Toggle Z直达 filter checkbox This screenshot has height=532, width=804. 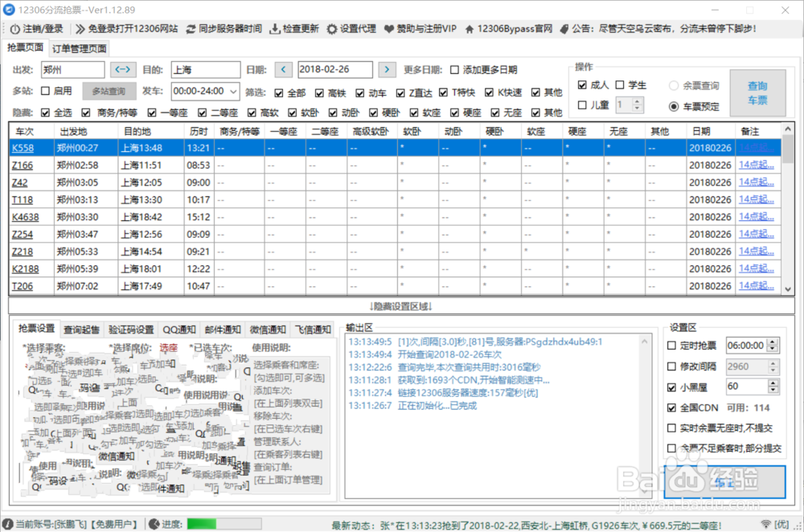(x=400, y=92)
